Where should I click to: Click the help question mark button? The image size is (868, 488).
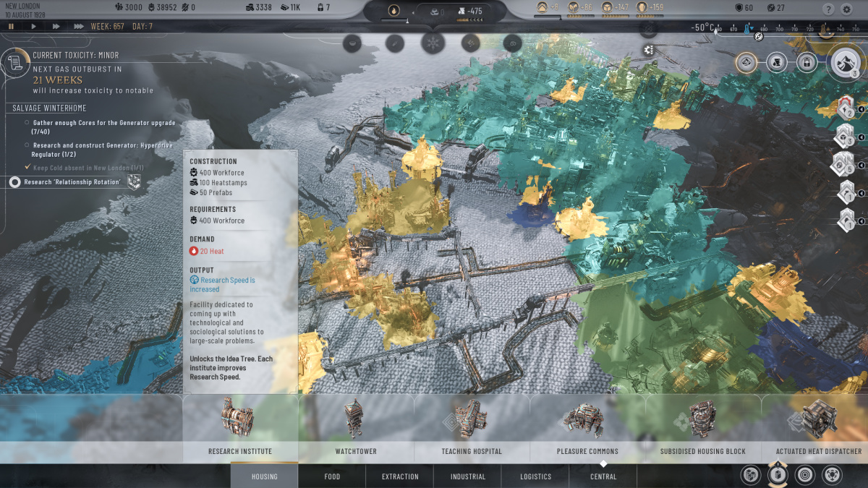click(x=829, y=9)
